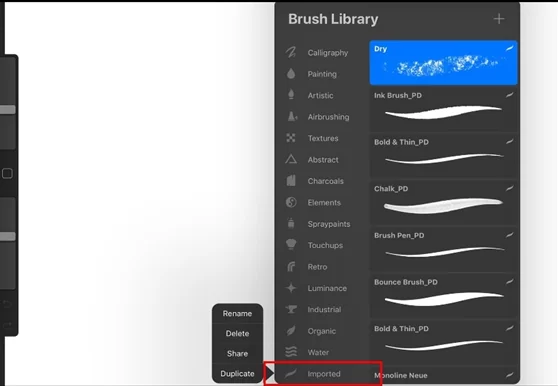Image resolution: width=558 pixels, height=386 pixels.
Task: Add a new brush with plus icon
Action: click(499, 19)
